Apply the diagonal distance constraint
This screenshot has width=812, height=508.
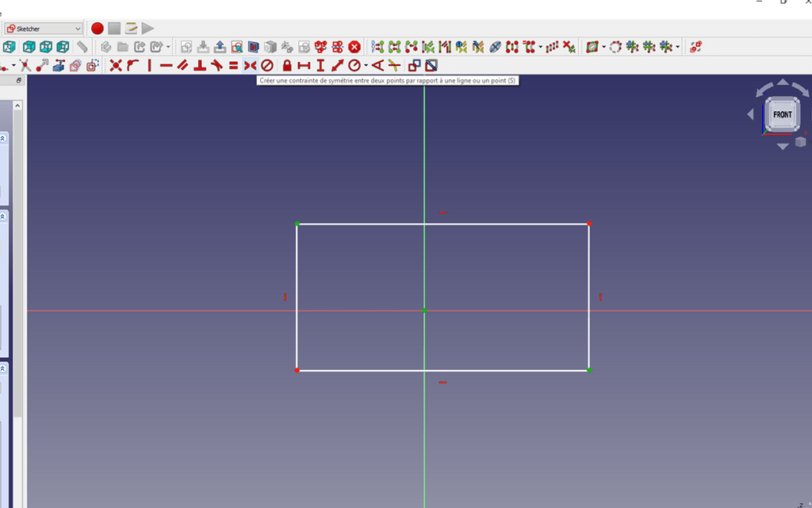[x=338, y=65]
